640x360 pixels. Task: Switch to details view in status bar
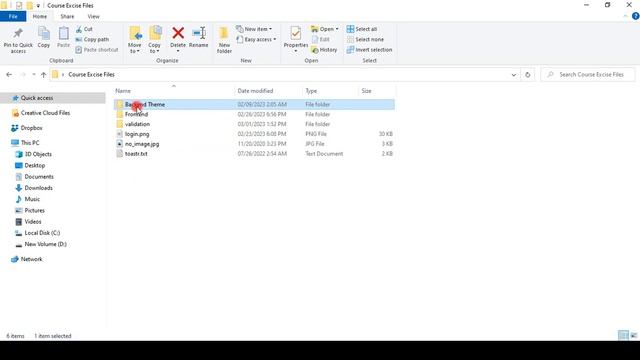[x=623, y=336]
